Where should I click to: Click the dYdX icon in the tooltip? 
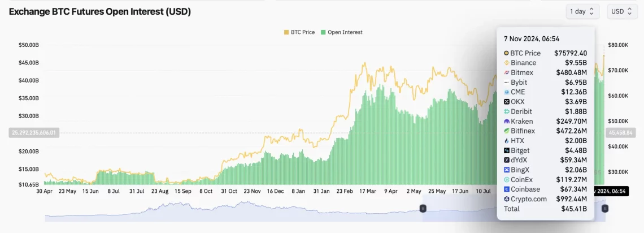(x=506, y=160)
